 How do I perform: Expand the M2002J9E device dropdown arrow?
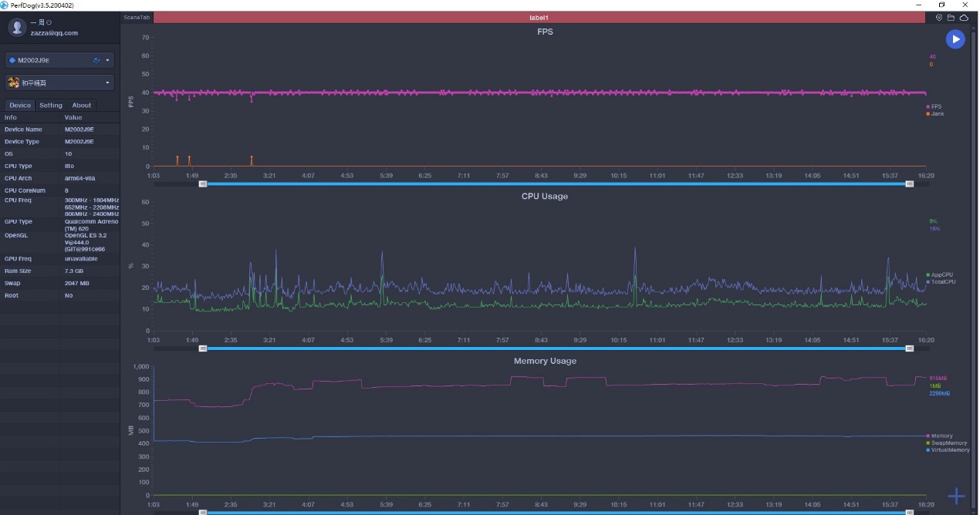tap(108, 60)
